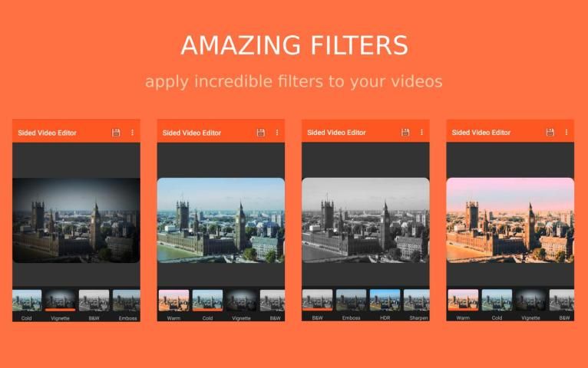The width and height of the screenshot is (588, 368).
Task: Click save icon on the vignette-preview phone screen
Action: pyautogui.click(x=116, y=133)
